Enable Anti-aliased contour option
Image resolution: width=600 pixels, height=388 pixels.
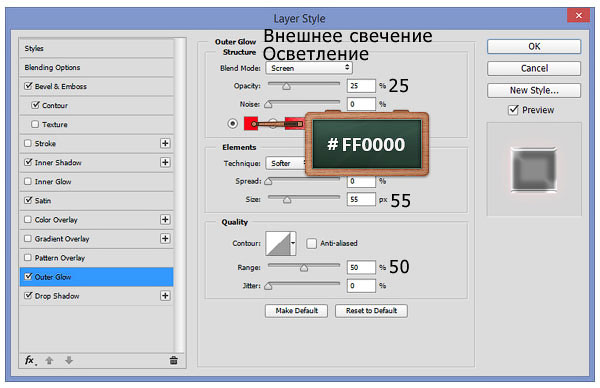click(311, 243)
